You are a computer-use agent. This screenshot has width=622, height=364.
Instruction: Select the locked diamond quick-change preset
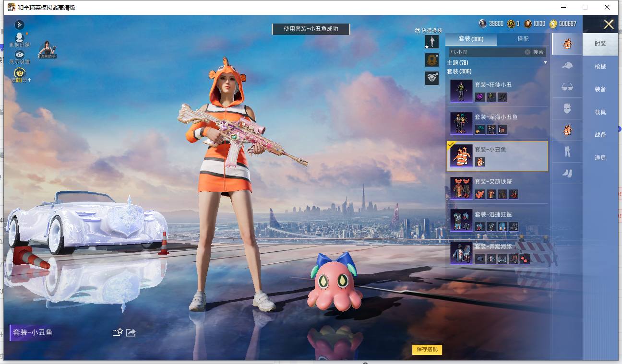coord(432,78)
